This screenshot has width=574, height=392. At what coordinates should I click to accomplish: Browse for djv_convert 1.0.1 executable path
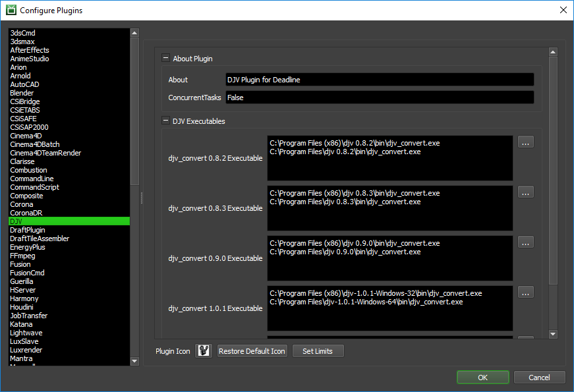(525, 292)
